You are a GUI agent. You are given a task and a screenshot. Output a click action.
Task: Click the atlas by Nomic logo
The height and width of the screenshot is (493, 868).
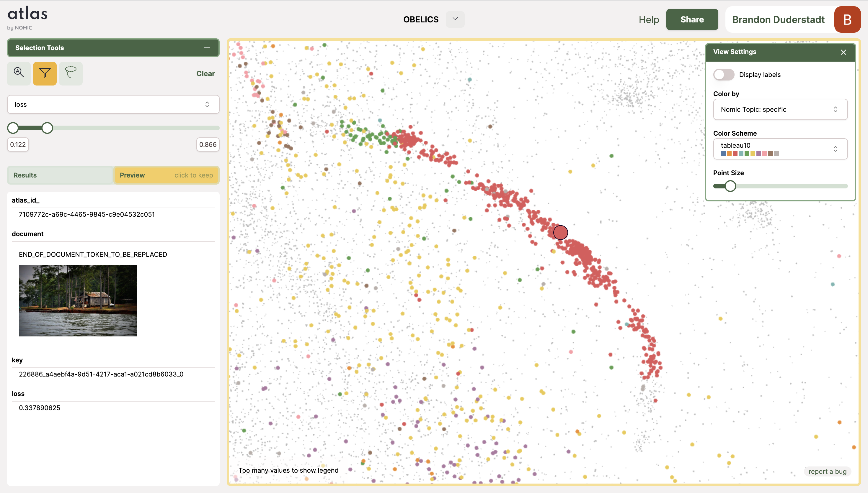click(27, 18)
